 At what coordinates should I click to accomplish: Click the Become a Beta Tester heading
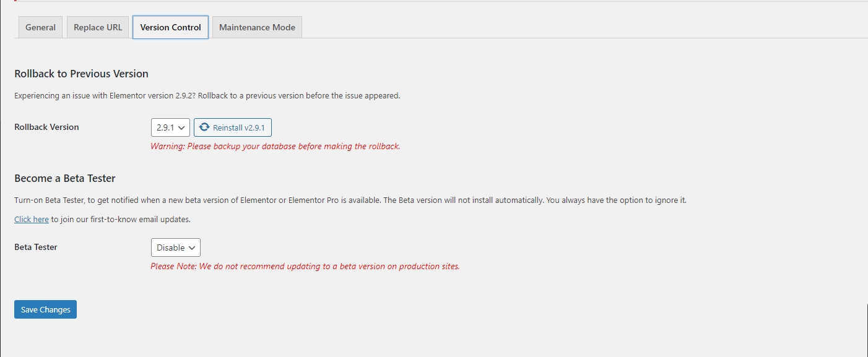(x=65, y=178)
